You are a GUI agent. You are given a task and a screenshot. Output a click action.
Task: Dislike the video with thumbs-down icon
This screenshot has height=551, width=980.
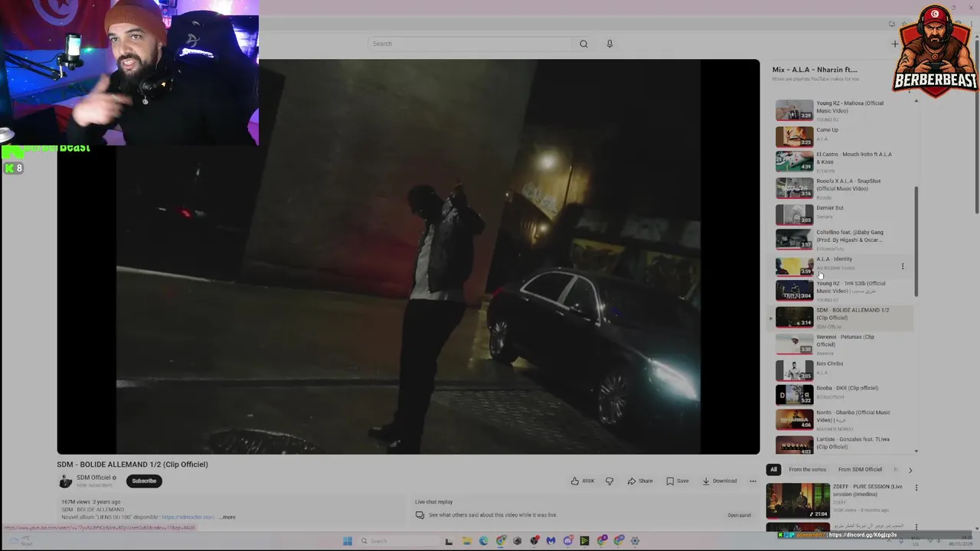609,481
